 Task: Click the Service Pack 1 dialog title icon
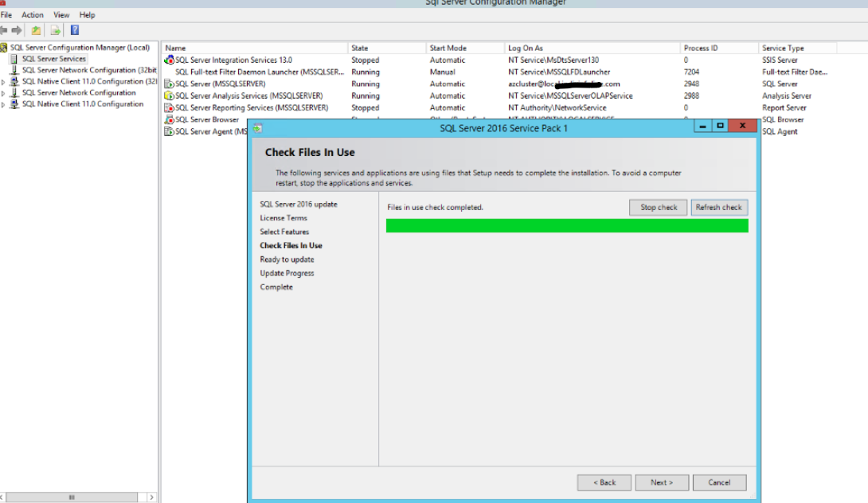click(257, 128)
